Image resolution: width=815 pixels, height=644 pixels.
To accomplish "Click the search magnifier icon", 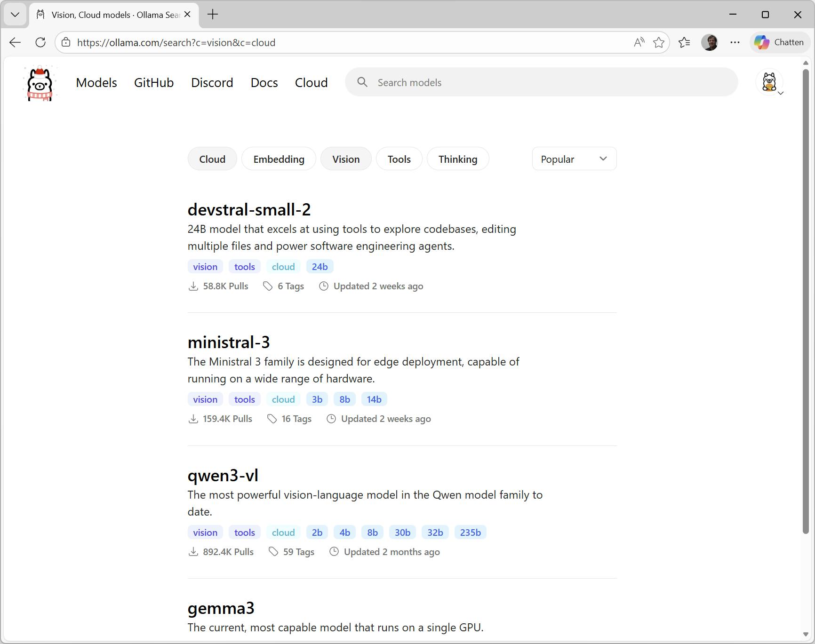I will coord(362,82).
